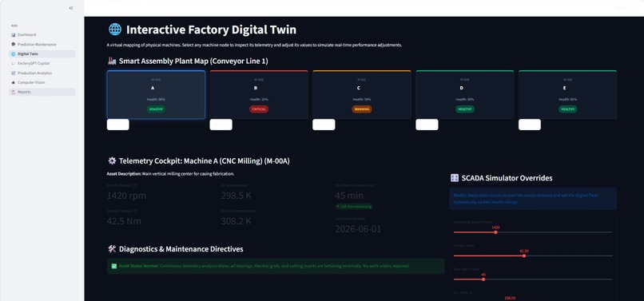Click the white button below machine A
Image resolution: width=644 pixels, height=301 pixels.
pos(118,125)
